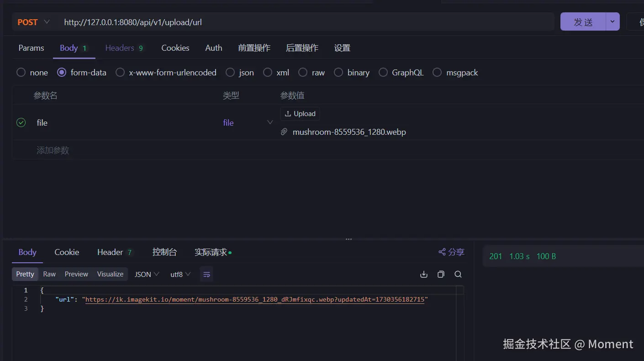Open the POST method dropdown
The image size is (644, 361).
(x=33, y=22)
